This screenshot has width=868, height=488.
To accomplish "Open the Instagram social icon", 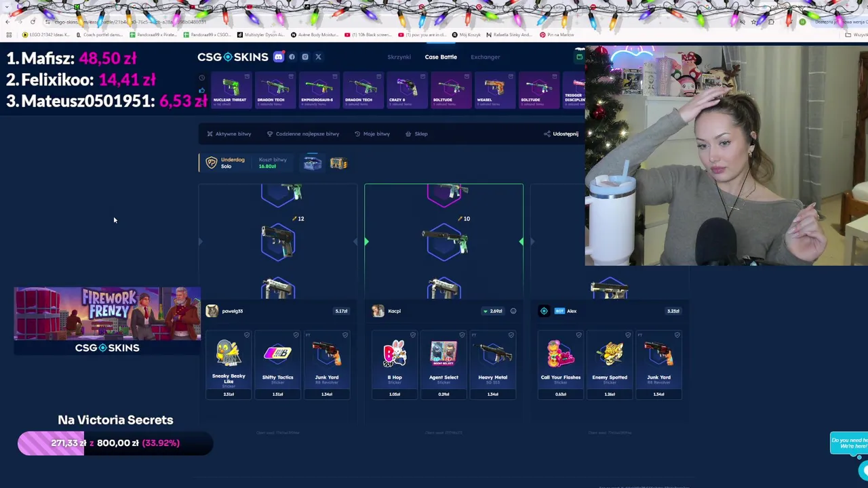I will 305,57.
